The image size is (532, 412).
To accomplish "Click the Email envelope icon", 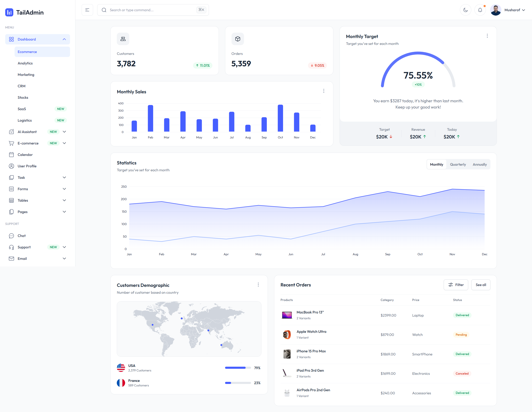I will coord(11,259).
